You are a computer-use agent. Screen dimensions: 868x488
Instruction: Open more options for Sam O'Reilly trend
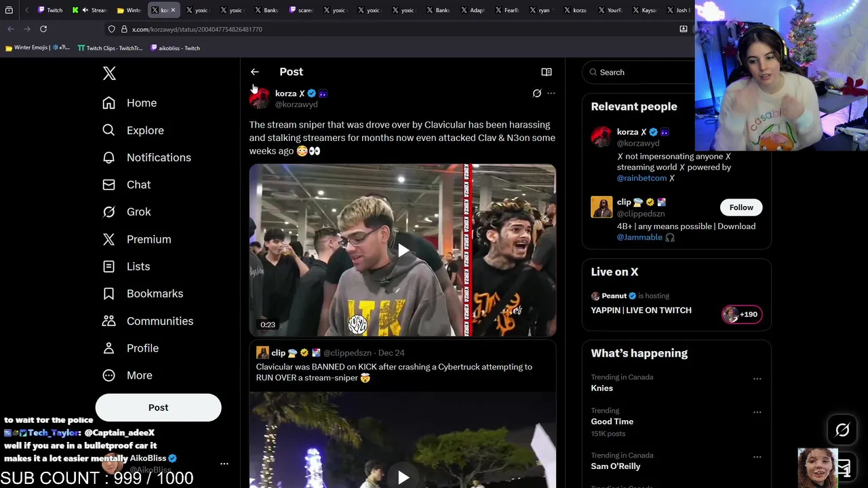(x=757, y=457)
